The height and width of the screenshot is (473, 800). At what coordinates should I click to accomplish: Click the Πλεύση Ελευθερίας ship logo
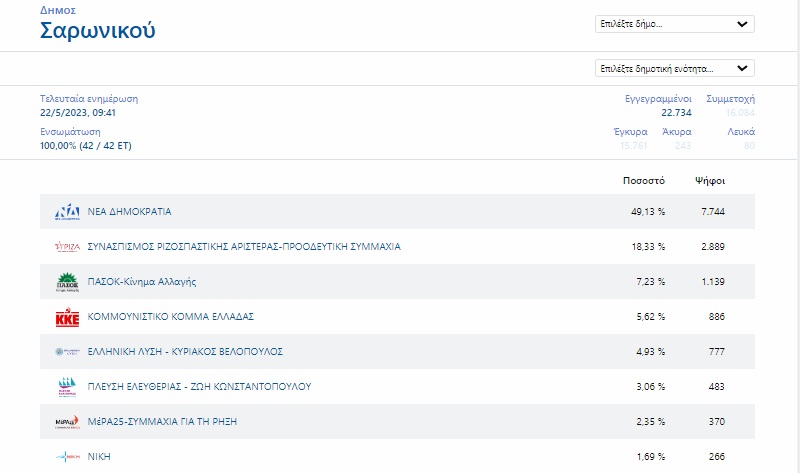pyautogui.click(x=67, y=387)
